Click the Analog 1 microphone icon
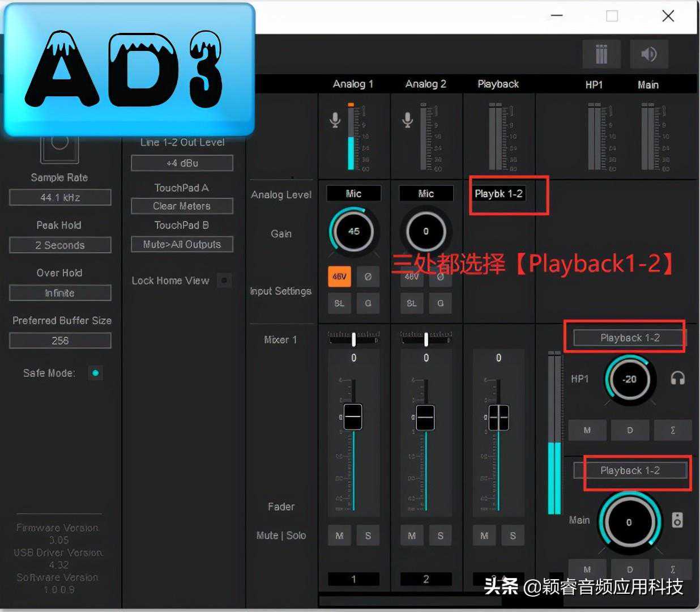The image size is (700, 612). tap(335, 120)
